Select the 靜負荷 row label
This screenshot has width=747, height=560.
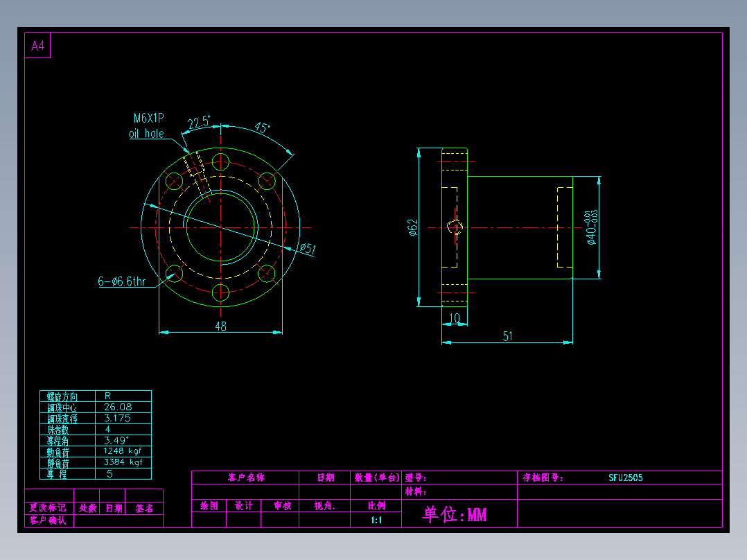(58, 463)
